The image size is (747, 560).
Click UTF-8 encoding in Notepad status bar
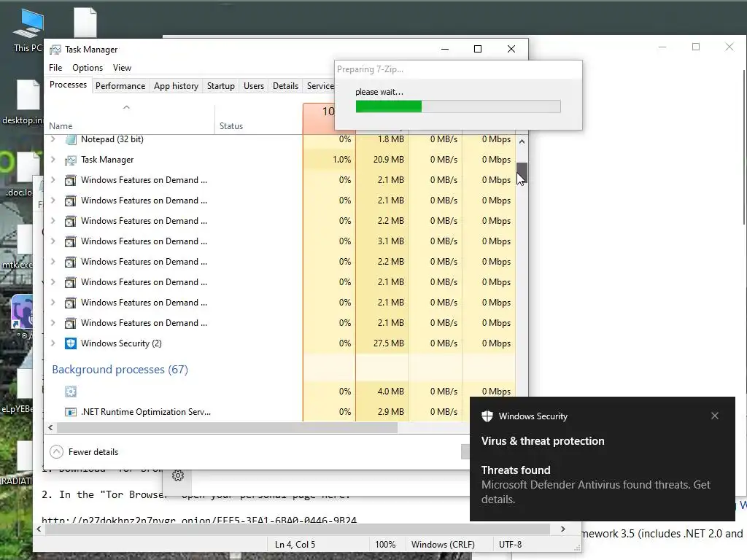pyautogui.click(x=510, y=544)
